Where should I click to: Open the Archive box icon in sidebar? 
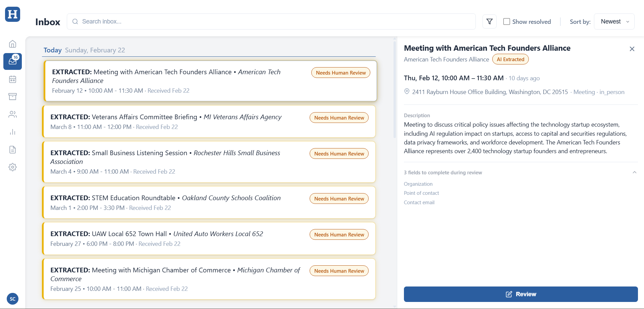coord(12,97)
